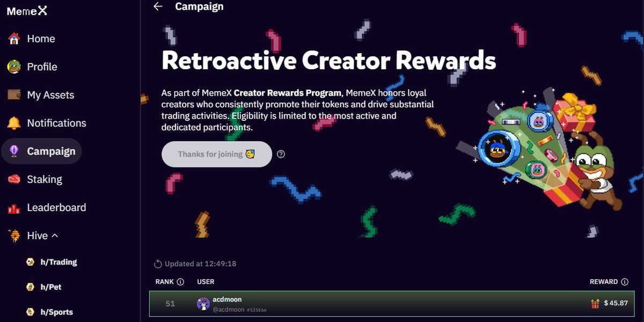Click the $ 45.87 reward value

point(616,303)
